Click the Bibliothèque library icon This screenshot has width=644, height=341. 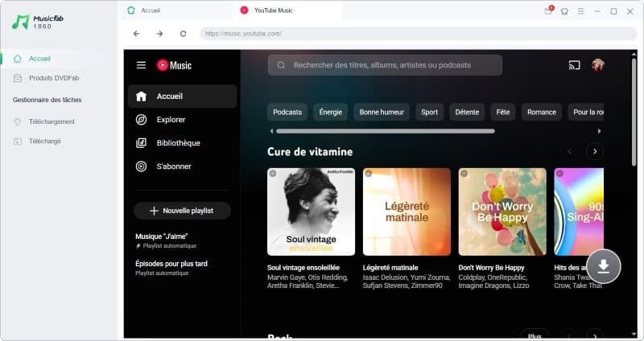142,143
